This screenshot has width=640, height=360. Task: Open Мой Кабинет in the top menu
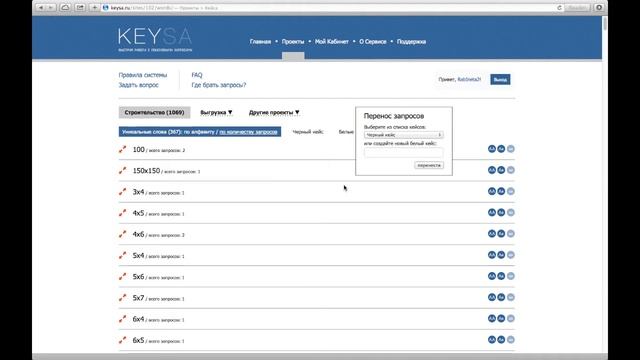(x=331, y=42)
